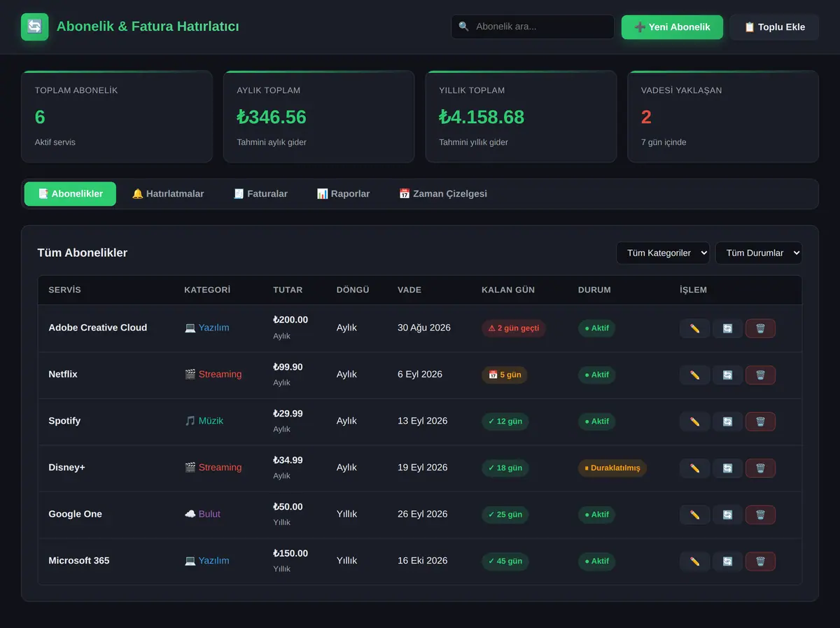Edit the Adobe Creative Cloud subscription
This screenshot has width=840, height=628.
(x=694, y=328)
